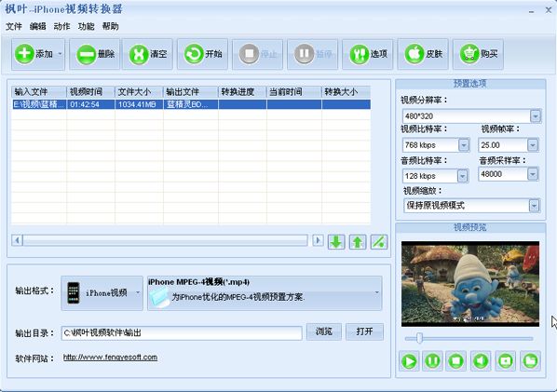Click the 01:42:54 duration cell
Viewport: 557px width, 392px height.
(90, 104)
